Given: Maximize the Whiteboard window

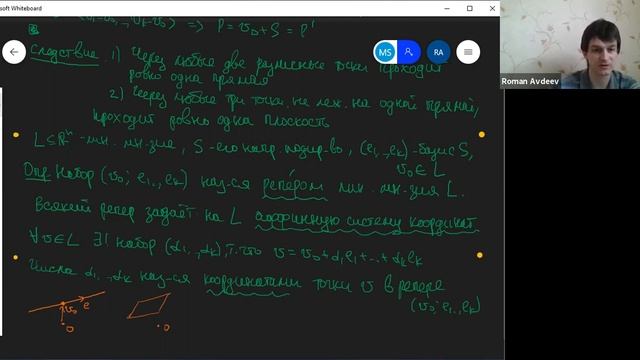Looking at the screenshot, I should tap(470, 8).
